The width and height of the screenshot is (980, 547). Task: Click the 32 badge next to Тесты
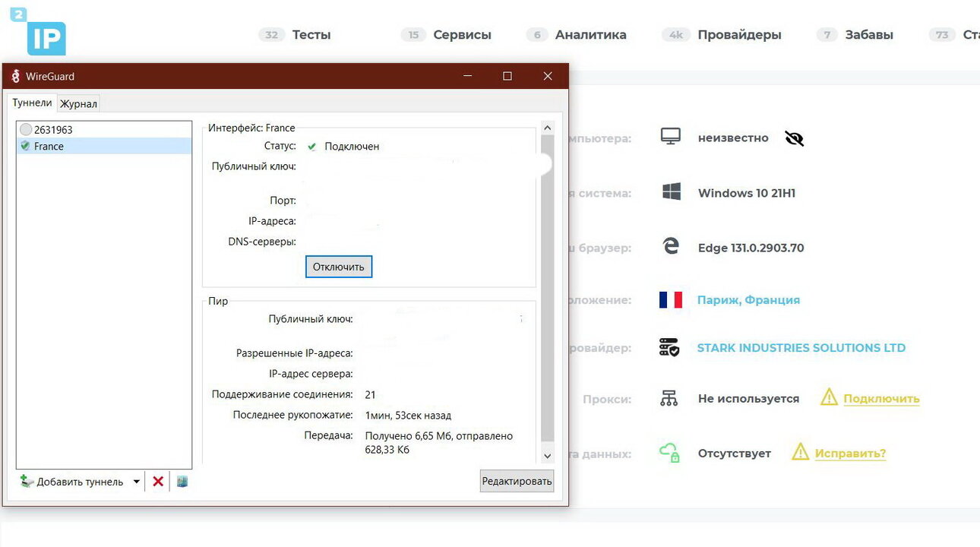coord(271,34)
